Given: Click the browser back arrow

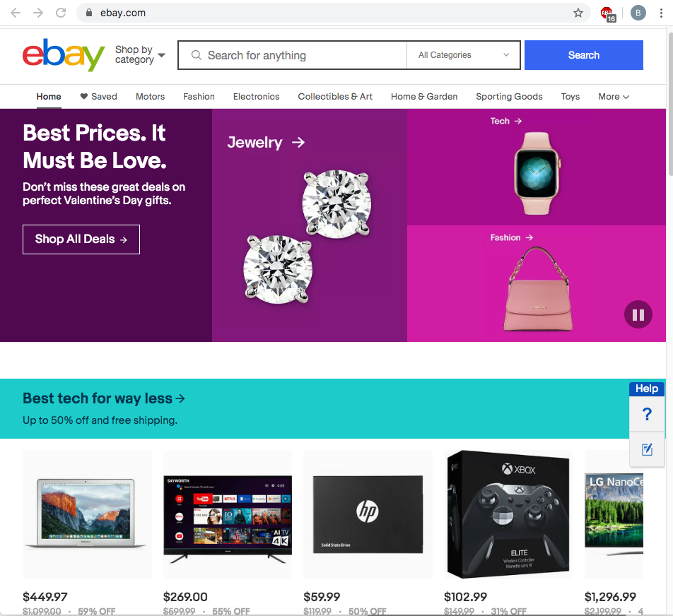Looking at the screenshot, I should (16, 13).
